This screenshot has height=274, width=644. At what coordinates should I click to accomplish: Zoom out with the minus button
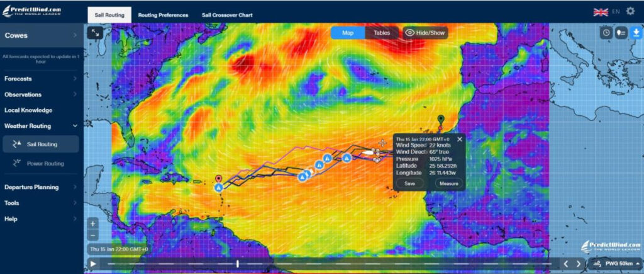click(92, 235)
